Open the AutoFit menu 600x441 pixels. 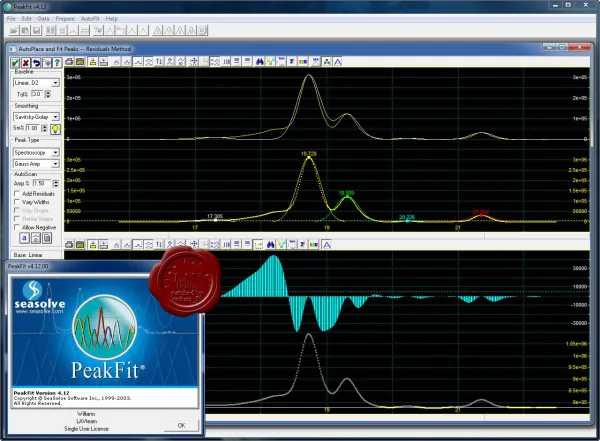coord(90,18)
